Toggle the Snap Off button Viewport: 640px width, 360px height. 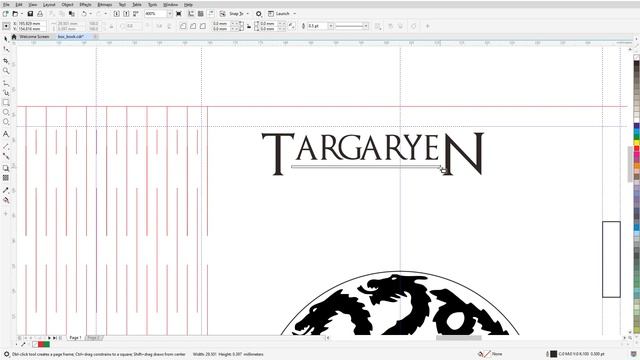coord(222,14)
